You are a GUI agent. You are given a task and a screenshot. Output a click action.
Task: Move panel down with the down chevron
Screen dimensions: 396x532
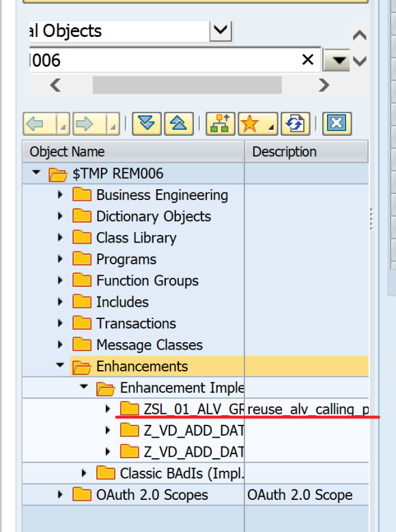pos(360,61)
